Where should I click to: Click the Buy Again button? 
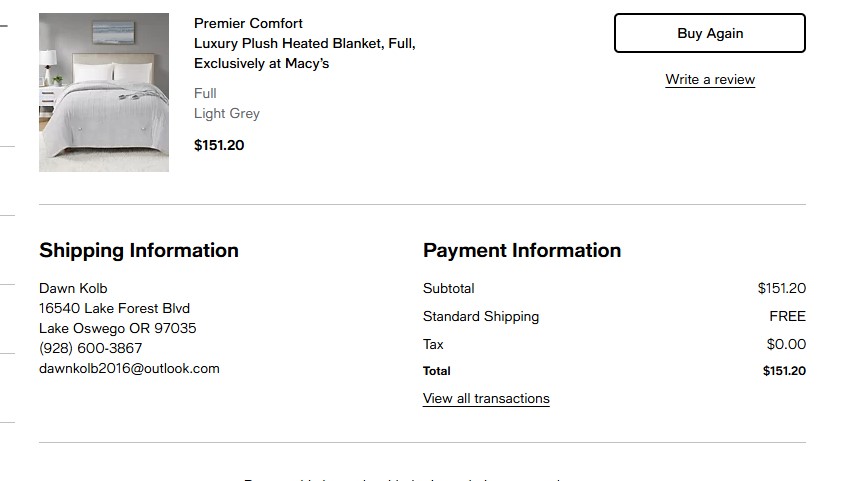tap(710, 33)
